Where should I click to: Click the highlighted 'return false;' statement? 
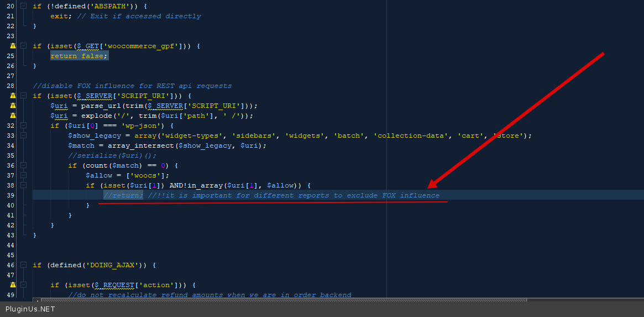[79, 56]
